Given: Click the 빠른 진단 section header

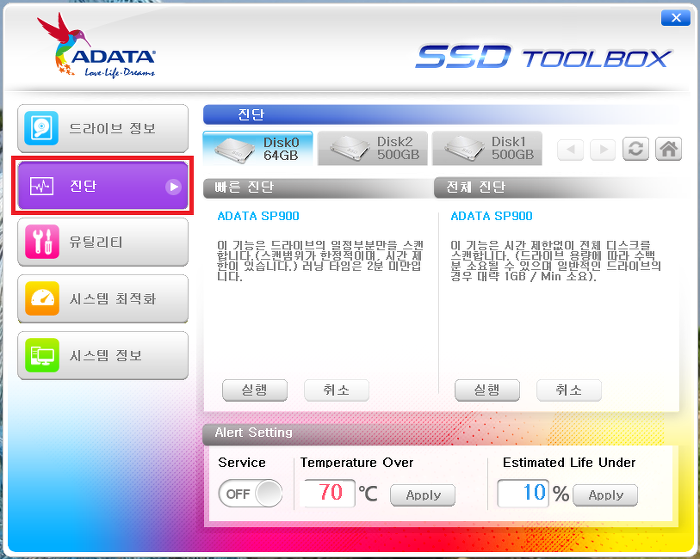Looking at the screenshot, I should coord(318,188).
